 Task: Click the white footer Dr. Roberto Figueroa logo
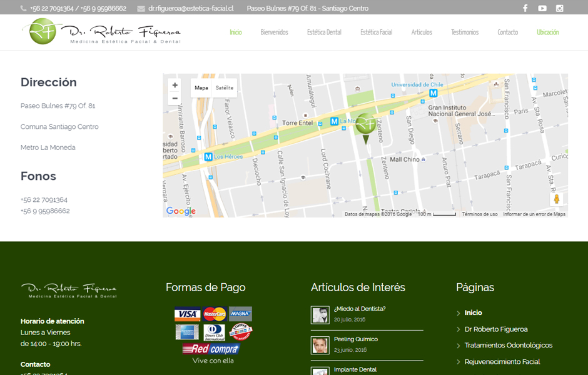tap(69, 291)
